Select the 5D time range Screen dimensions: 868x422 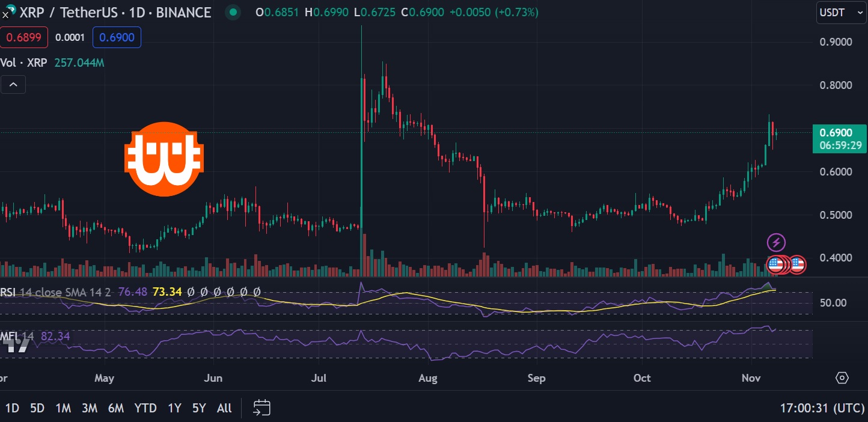[37, 408]
